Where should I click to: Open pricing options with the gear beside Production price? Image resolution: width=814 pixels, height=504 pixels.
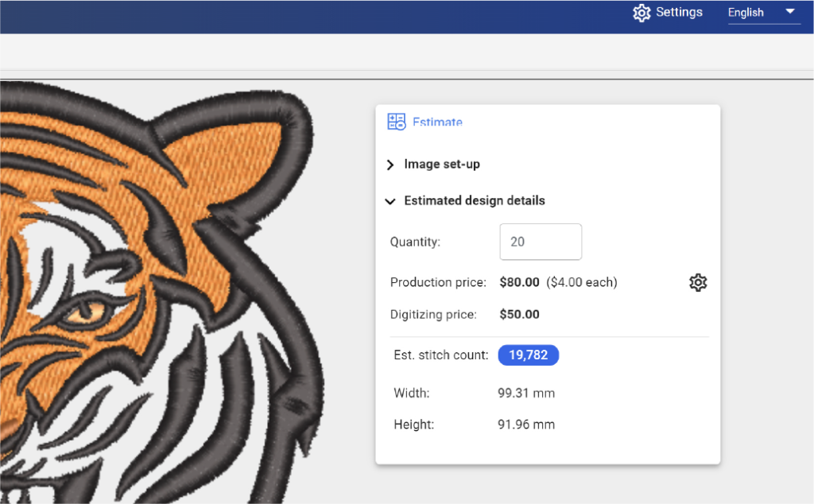(698, 282)
